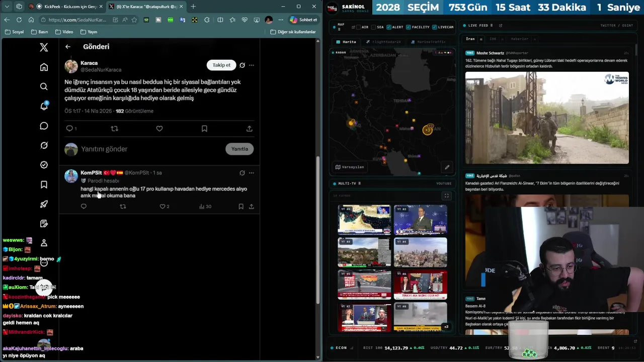Screen dimensions: 644x362
Task: Toggle SEA checkbox in map panel
Action: pos(374,27)
